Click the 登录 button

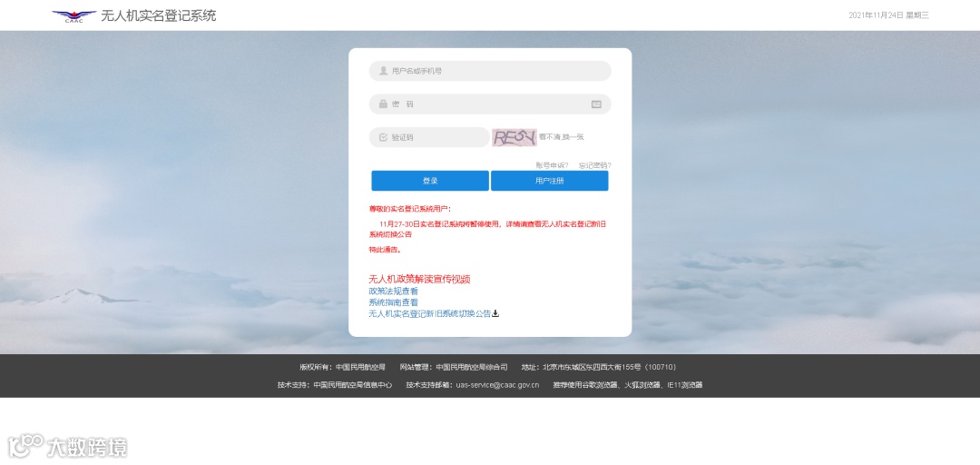(430, 181)
